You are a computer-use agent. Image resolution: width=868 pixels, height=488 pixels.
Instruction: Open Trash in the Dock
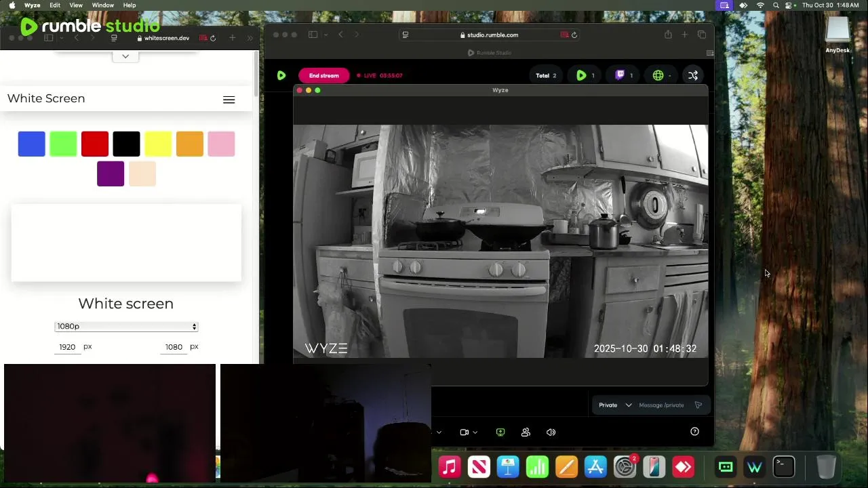tap(826, 467)
